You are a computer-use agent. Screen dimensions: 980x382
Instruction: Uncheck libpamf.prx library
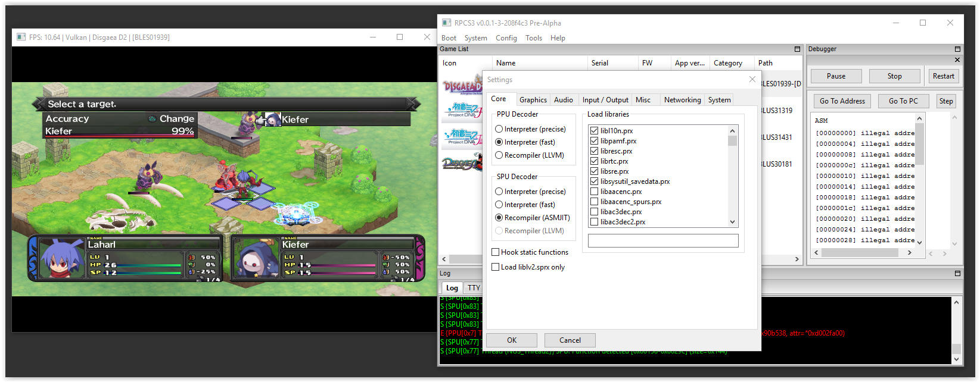click(x=594, y=141)
